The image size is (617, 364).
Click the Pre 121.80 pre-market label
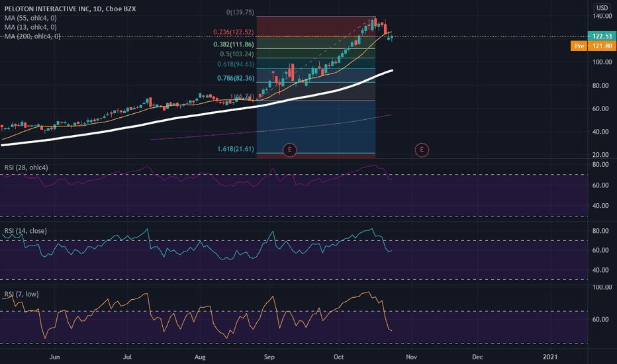[x=593, y=46]
